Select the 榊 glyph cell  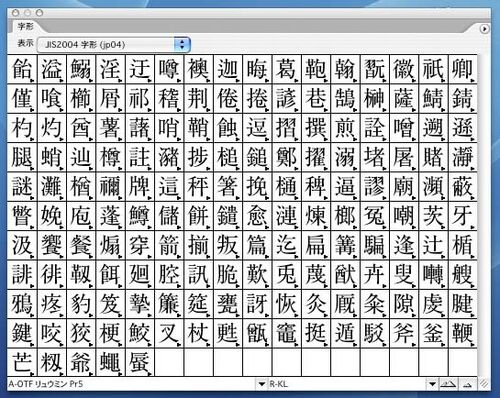375,98
